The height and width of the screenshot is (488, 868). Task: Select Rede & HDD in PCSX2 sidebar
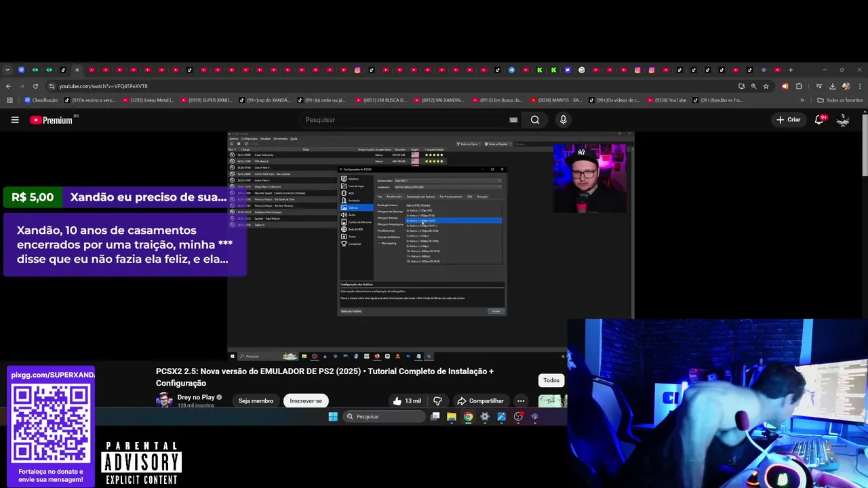point(355,229)
